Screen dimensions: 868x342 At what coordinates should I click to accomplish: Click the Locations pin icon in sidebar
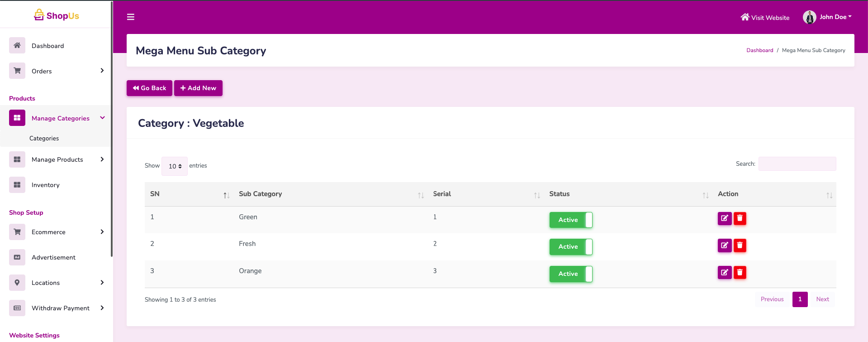(17, 283)
